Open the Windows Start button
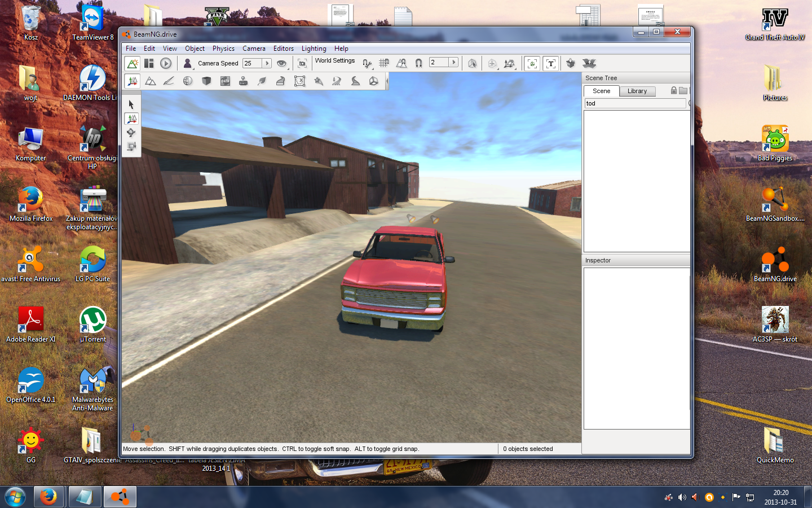The image size is (812, 508). [15, 497]
